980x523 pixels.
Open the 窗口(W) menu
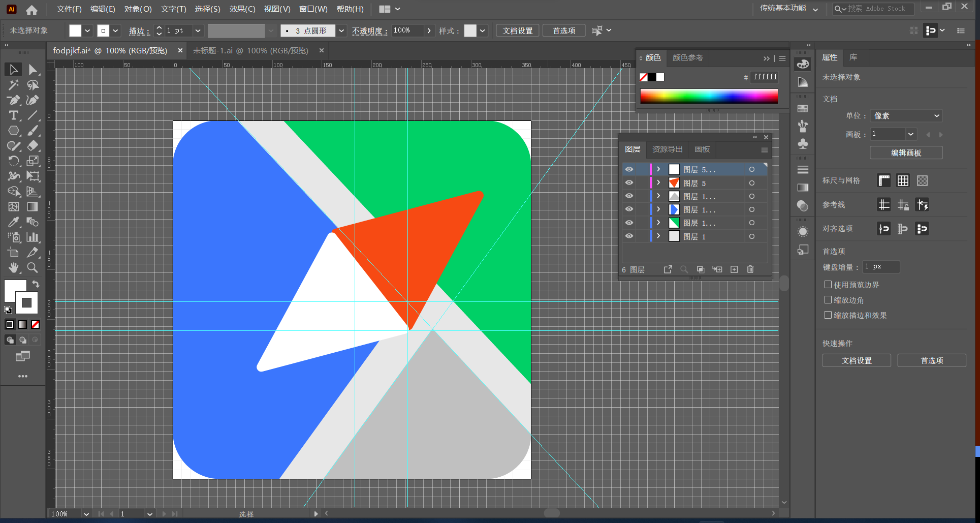pos(313,9)
